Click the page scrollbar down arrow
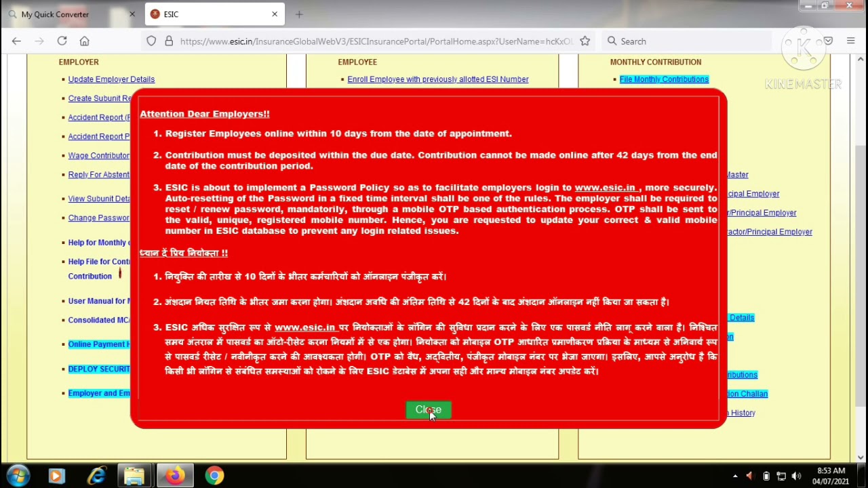Image resolution: width=868 pixels, height=488 pixels. pos(861,457)
